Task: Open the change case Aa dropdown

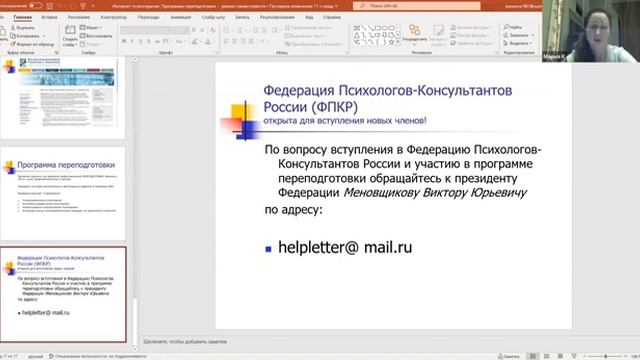Action: pyautogui.click(x=180, y=41)
